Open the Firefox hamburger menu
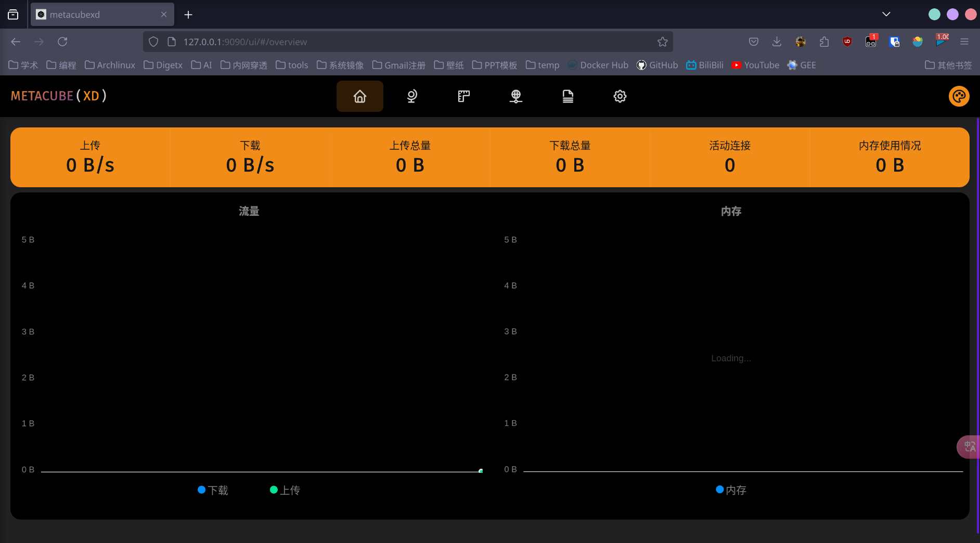 964,42
